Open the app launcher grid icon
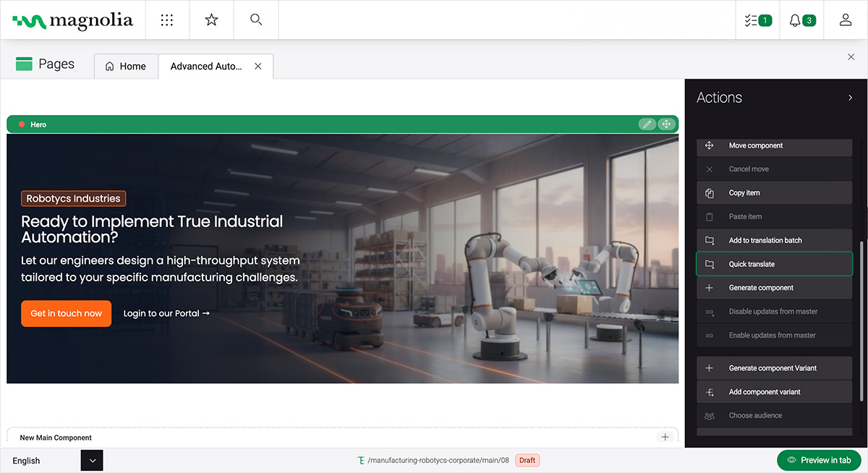The image size is (868, 473). [167, 20]
